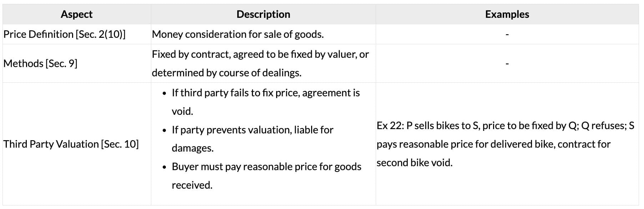644x209 pixels.
Task: Click the "second bike void" line
Action: (x=414, y=163)
